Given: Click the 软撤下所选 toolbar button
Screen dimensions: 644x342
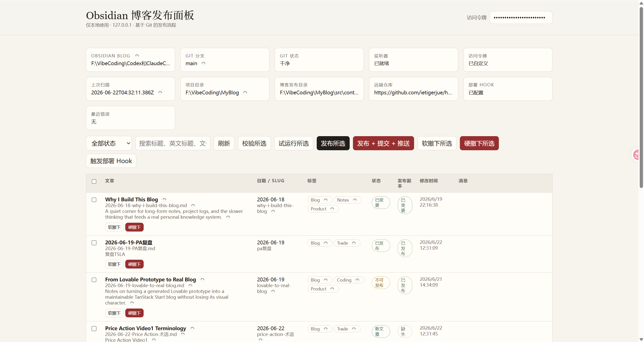Looking at the screenshot, I should (x=437, y=143).
